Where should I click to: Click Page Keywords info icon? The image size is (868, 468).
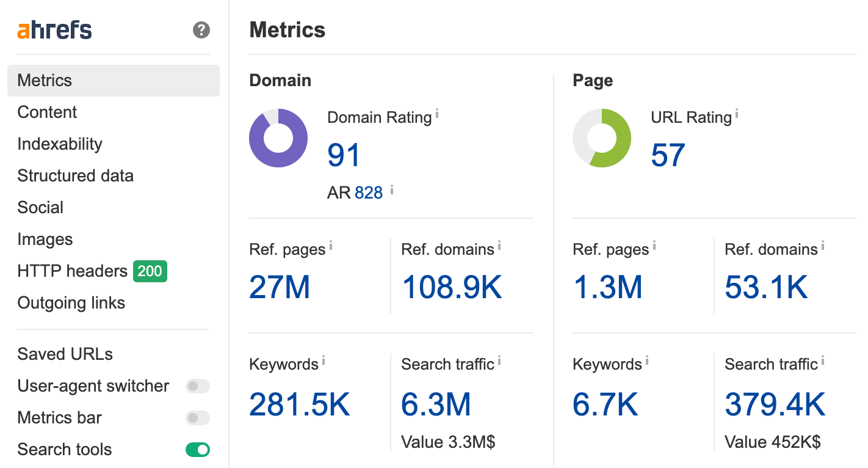(647, 360)
